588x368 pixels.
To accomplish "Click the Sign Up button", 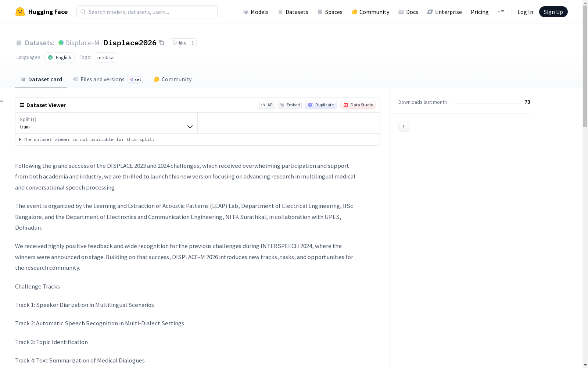I will coord(553,12).
